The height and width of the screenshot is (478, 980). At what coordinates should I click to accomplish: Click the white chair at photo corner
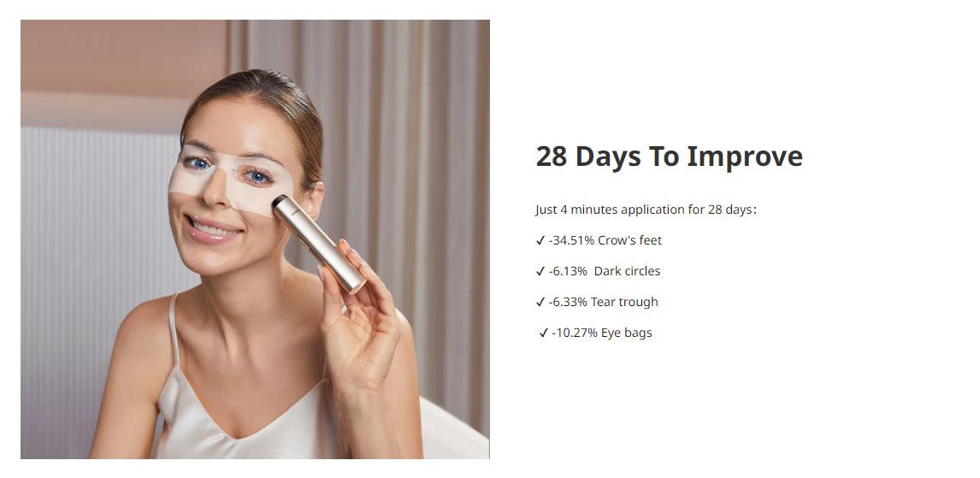pos(453,431)
